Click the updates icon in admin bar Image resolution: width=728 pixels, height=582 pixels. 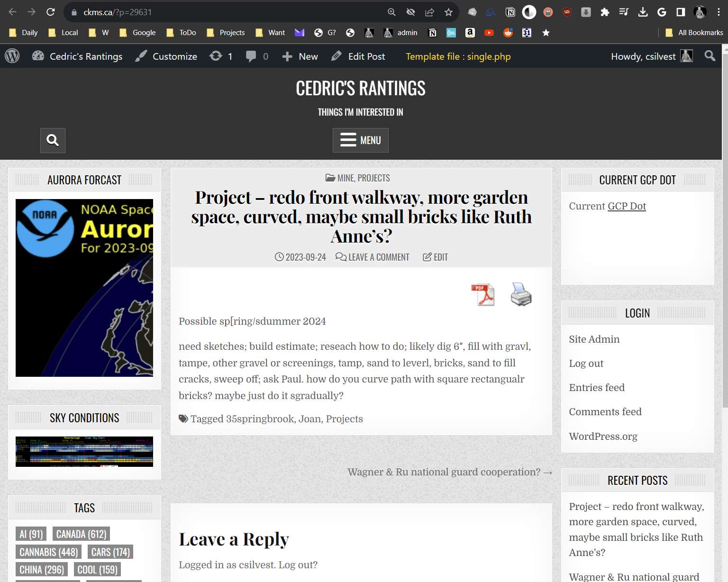(221, 56)
